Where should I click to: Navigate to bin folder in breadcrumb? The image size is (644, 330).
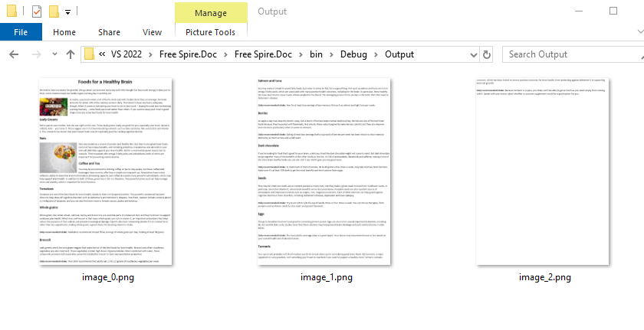[316, 54]
